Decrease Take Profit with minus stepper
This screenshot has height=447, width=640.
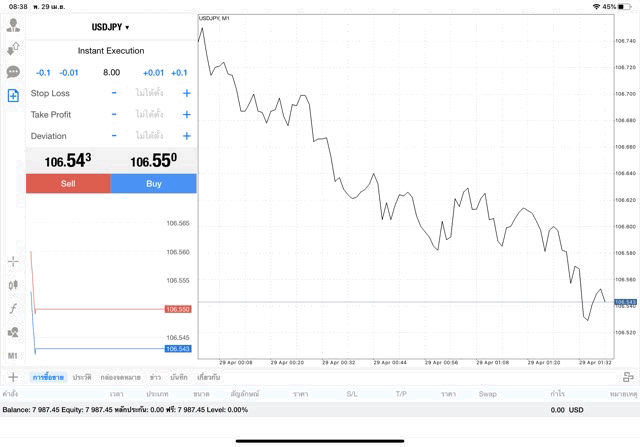pyautogui.click(x=114, y=114)
